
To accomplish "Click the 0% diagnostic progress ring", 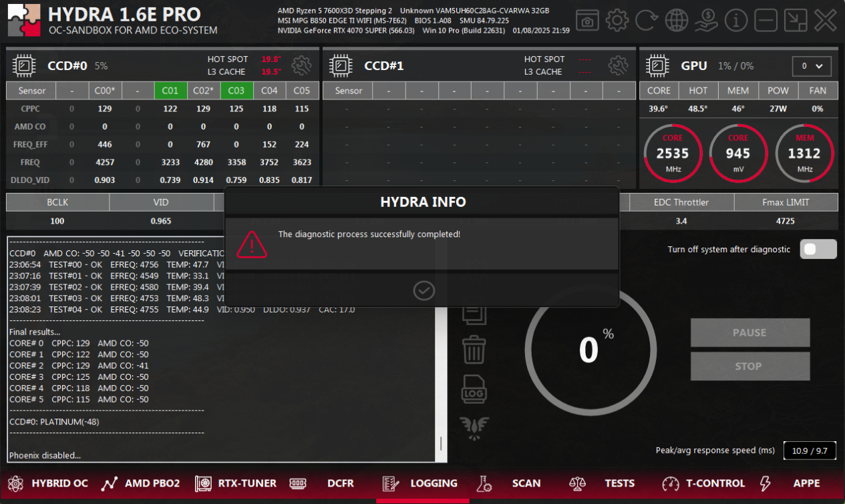I will point(590,349).
